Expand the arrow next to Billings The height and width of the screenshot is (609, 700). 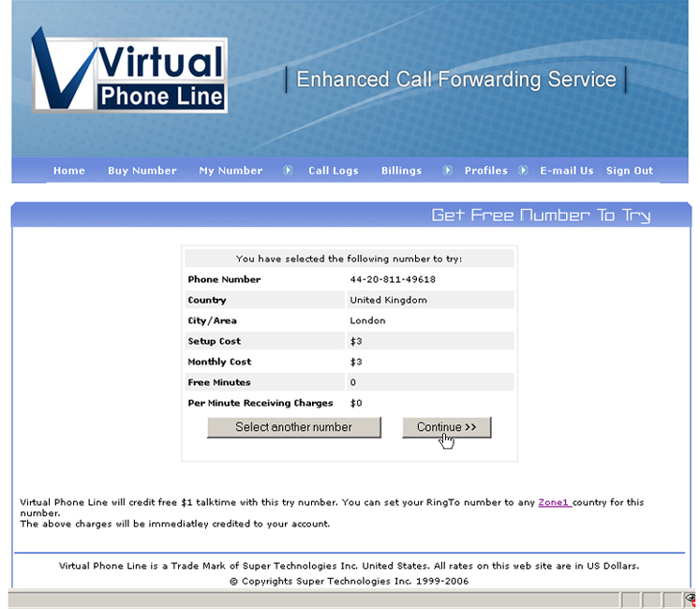click(x=447, y=171)
